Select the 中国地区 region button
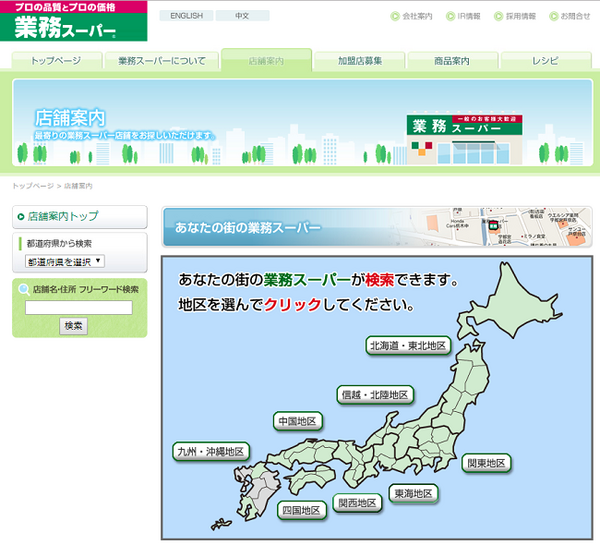 (298, 421)
